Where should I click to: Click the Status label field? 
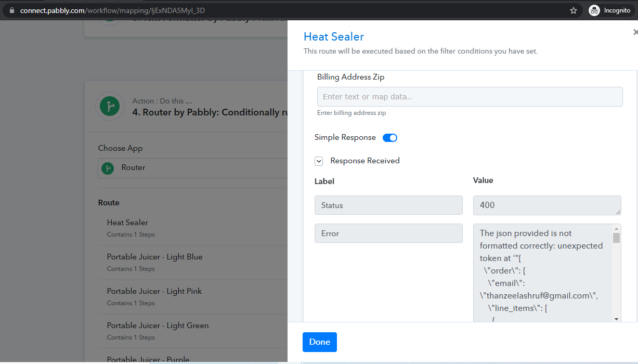tap(388, 205)
